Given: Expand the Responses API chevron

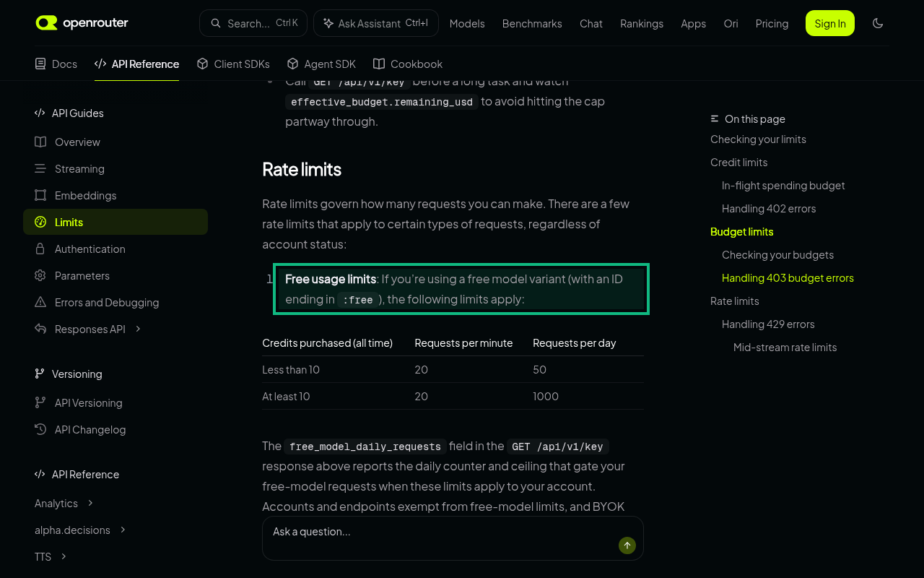Looking at the screenshot, I should [138, 329].
